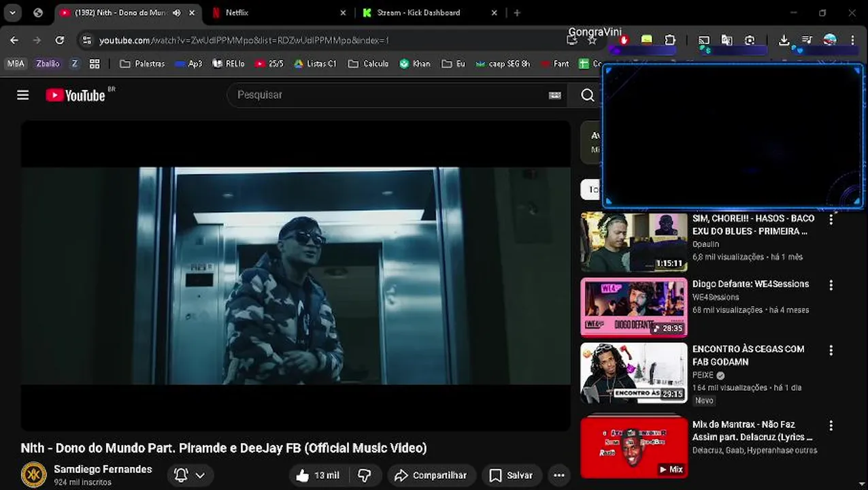Open the Zbalão bookmark
The width and height of the screenshot is (868, 490).
click(48, 63)
